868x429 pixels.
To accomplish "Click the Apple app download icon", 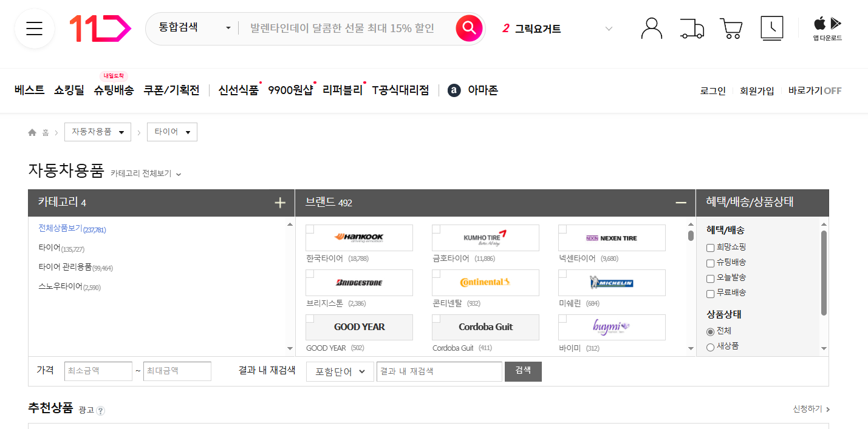I will (x=819, y=24).
